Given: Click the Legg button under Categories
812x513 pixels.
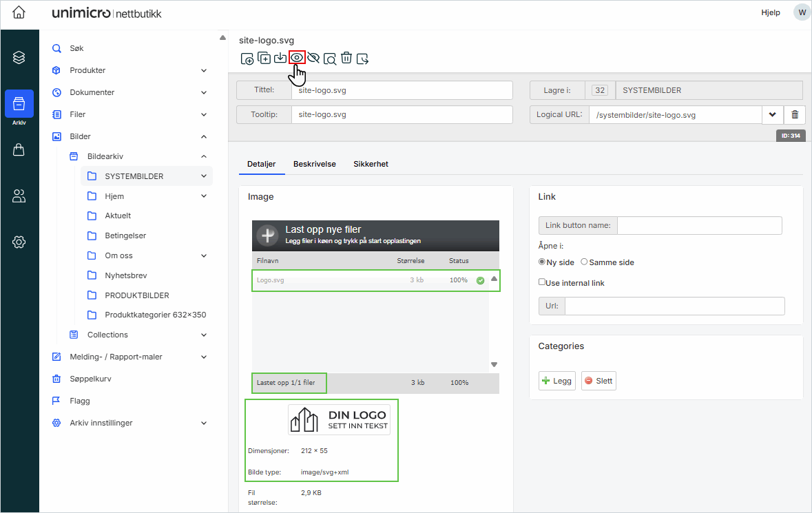Looking at the screenshot, I should (x=556, y=381).
